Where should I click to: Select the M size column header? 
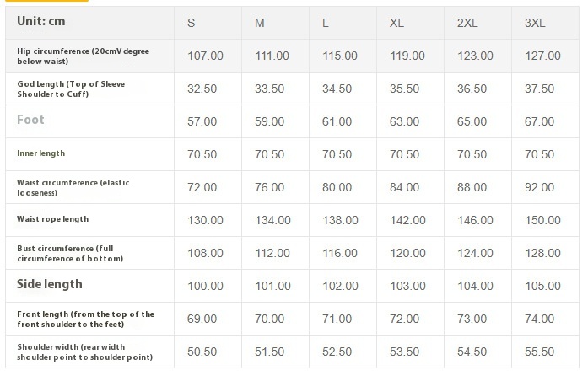click(x=260, y=23)
